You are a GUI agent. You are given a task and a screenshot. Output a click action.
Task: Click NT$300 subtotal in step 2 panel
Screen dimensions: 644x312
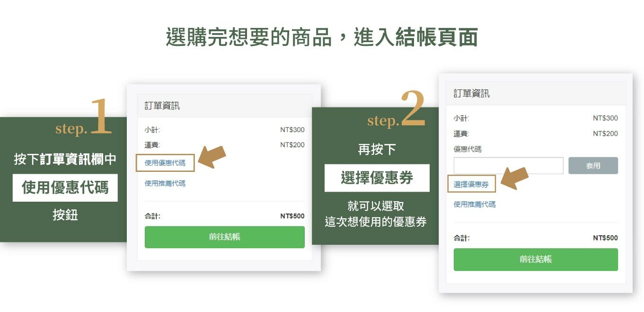[605, 118]
